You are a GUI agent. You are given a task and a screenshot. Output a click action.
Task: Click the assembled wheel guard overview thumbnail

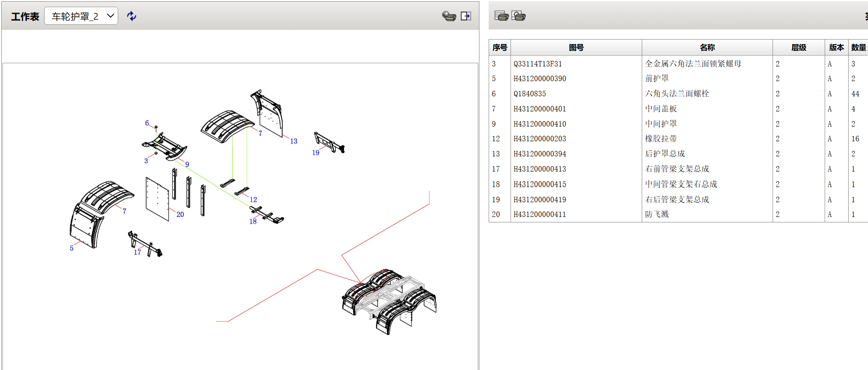coord(389,301)
